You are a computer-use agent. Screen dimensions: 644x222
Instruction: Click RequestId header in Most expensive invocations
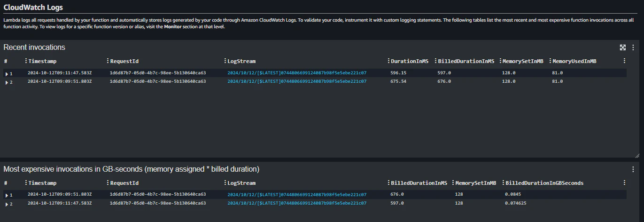(124, 183)
